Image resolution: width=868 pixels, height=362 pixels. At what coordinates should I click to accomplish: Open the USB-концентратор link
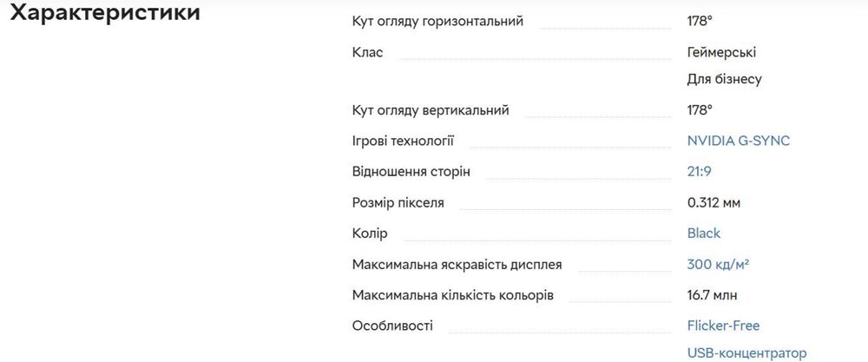click(x=746, y=352)
